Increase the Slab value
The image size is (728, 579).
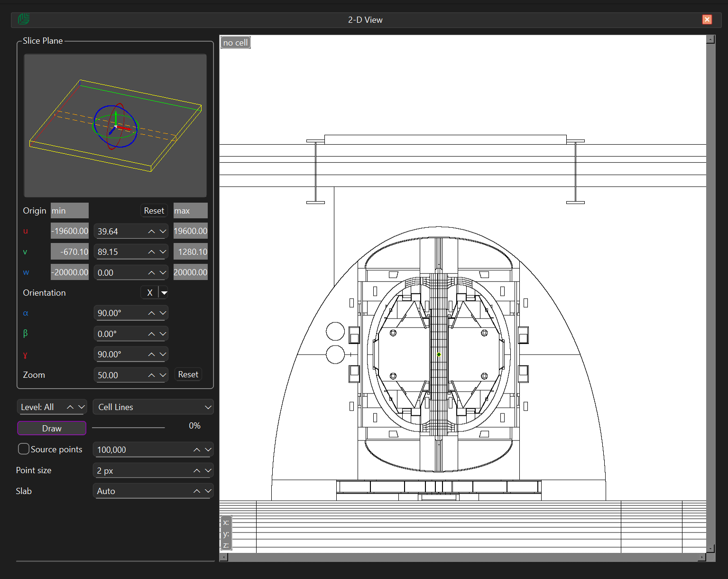(x=197, y=491)
